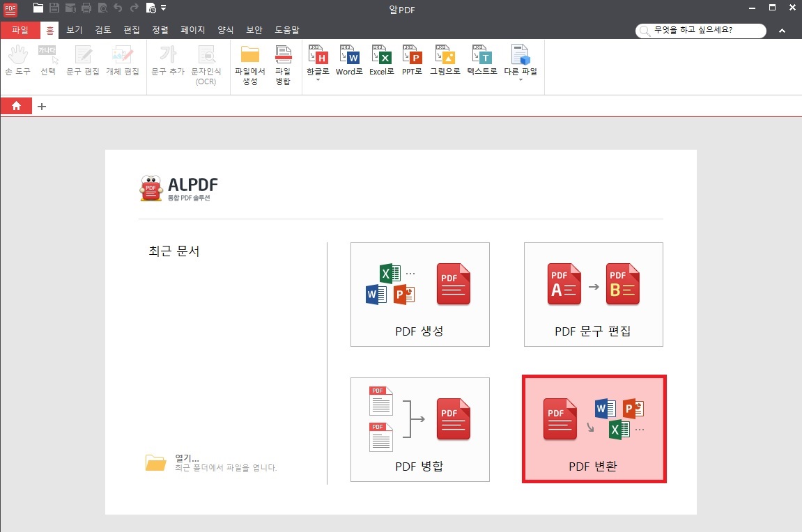
Task: Click the home tab icon
Action: coord(16,106)
